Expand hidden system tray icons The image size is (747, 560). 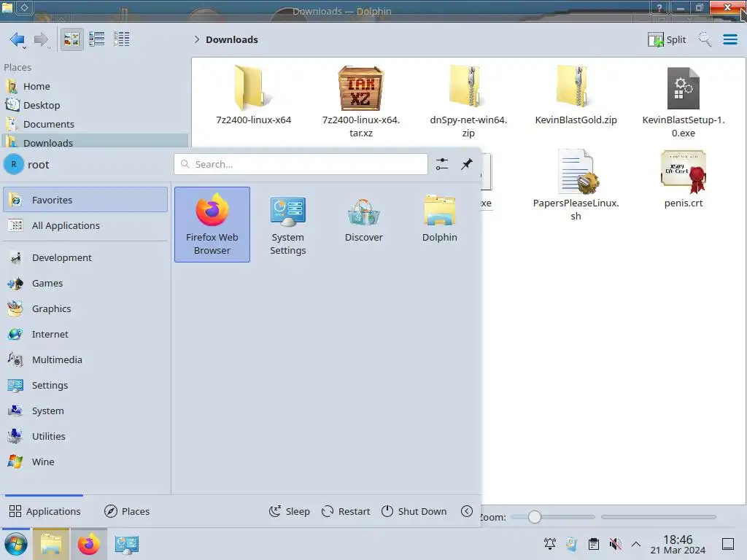click(x=636, y=544)
